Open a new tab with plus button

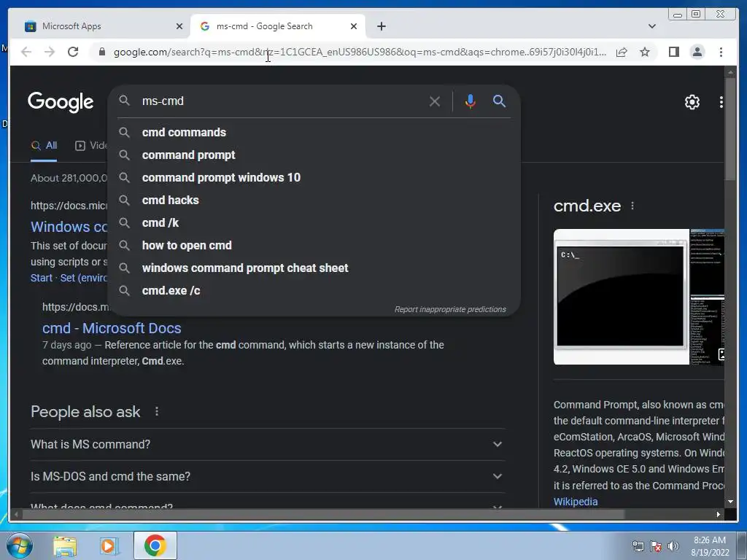click(x=381, y=26)
